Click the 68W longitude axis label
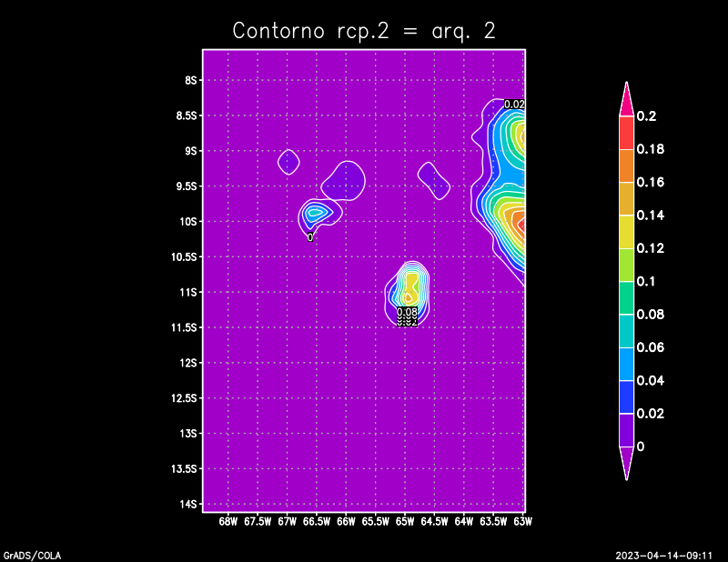 pos(228,522)
